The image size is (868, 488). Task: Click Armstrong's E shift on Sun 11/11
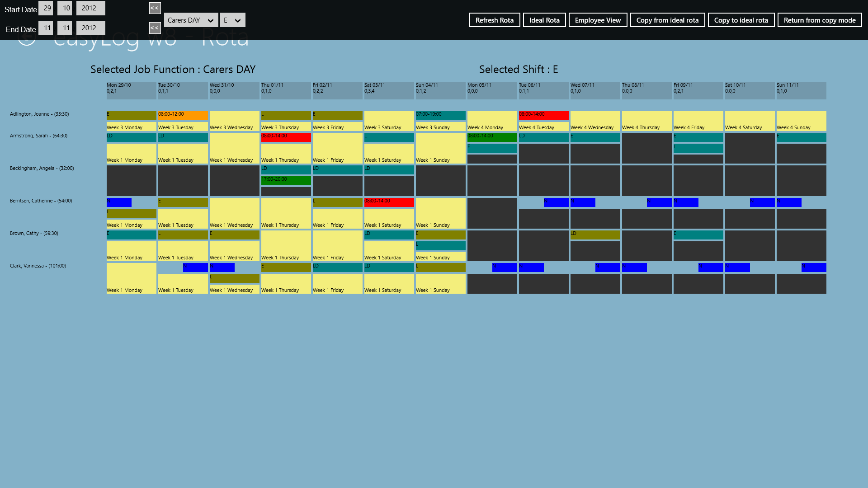[802, 137]
